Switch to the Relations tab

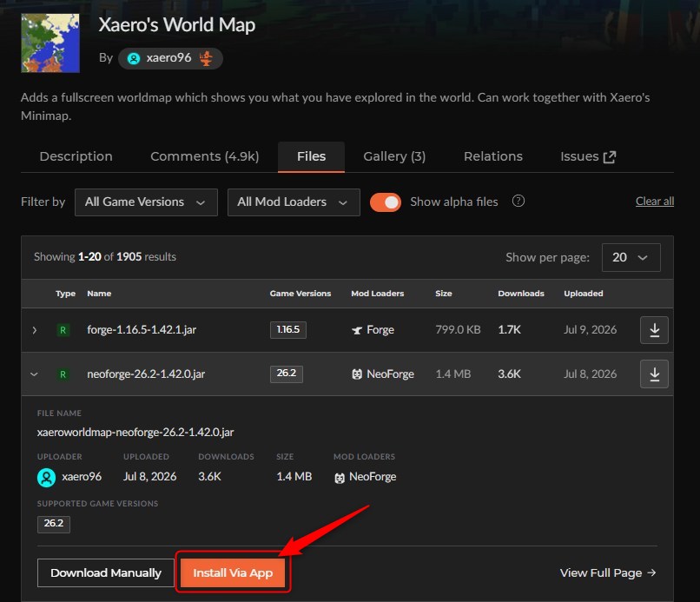pos(492,156)
